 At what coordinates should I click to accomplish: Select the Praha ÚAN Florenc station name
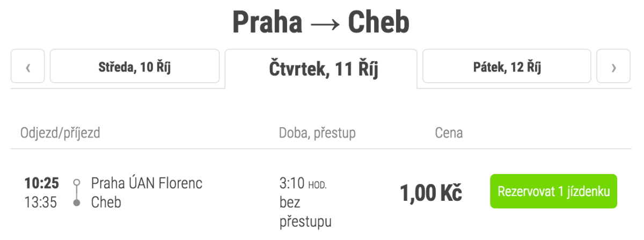147,183
